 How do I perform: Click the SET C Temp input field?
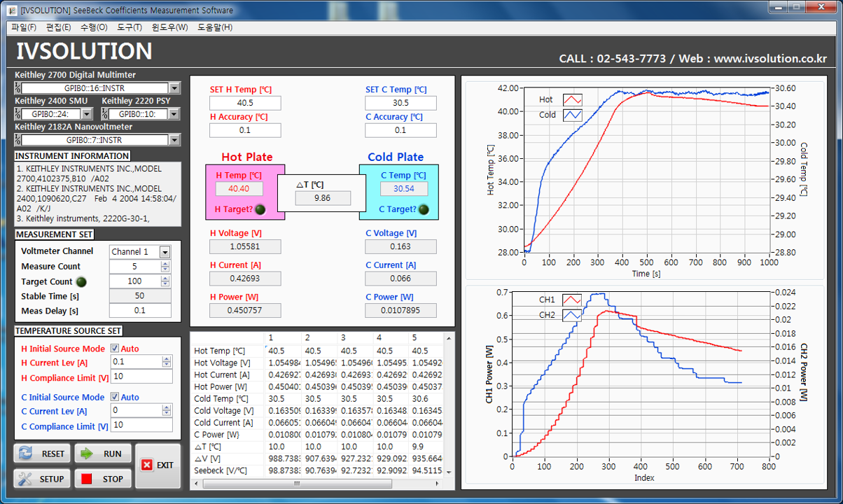click(x=400, y=103)
